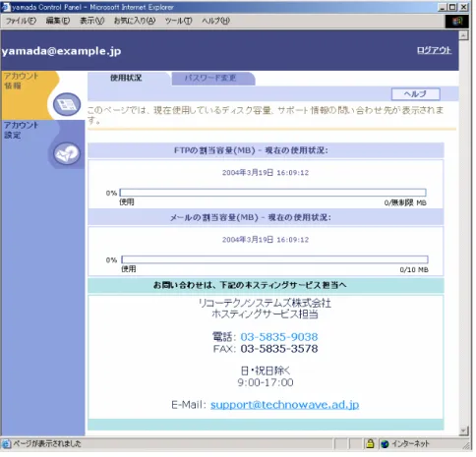
Task: Click the scrollbar down arrow
Action: click(x=463, y=430)
